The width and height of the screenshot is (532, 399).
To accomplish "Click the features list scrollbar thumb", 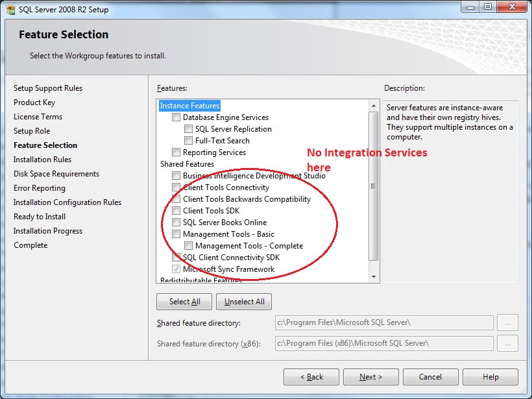I will click(374, 186).
